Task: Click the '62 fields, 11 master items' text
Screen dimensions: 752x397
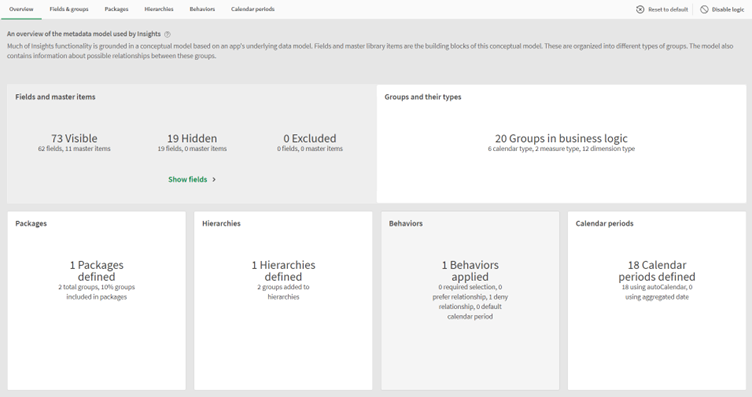Action: click(x=74, y=149)
